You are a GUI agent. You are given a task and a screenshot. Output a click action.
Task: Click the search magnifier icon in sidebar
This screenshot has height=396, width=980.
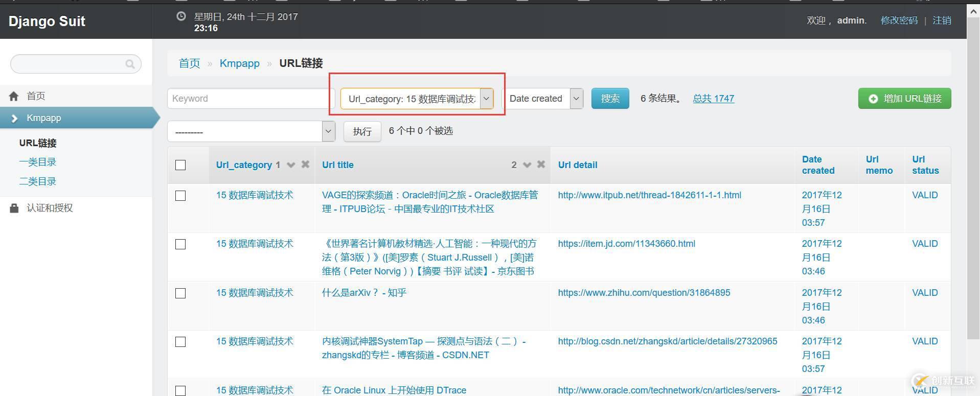click(x=130, y=64)
